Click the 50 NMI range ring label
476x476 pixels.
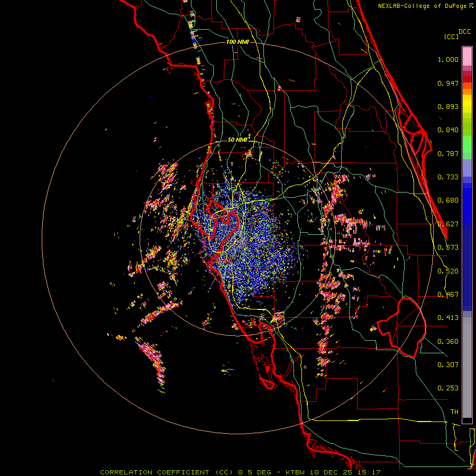pyautogui.click(x=237, y=140)
